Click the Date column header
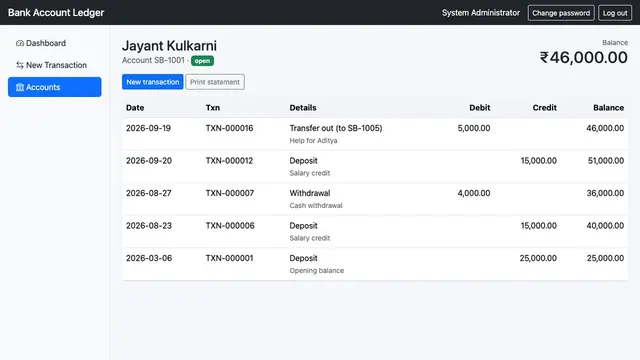 click(135, 108)
